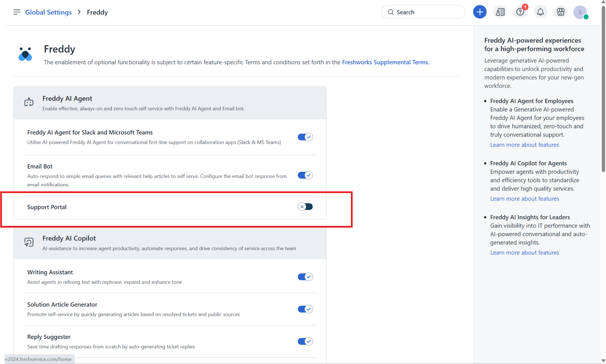Click the Freddy AI Copilot chat icon
606x364 pixels.
tap(29, 242)
